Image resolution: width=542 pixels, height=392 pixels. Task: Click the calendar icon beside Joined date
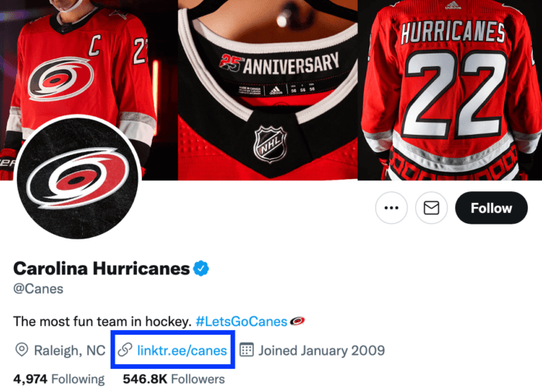[x=247, y=350]
